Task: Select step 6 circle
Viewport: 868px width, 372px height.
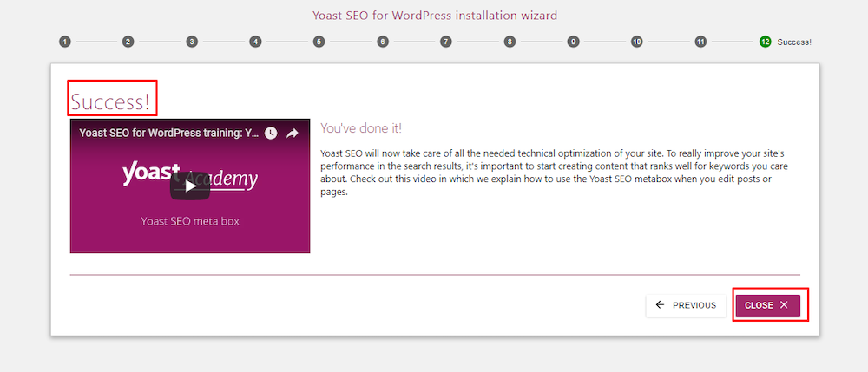Action: [383, 42]
